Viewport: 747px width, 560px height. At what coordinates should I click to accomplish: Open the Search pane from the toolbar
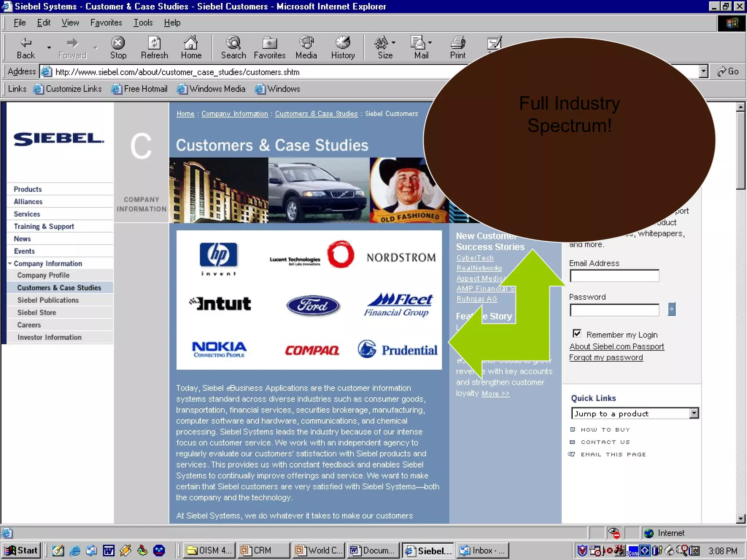233,48
